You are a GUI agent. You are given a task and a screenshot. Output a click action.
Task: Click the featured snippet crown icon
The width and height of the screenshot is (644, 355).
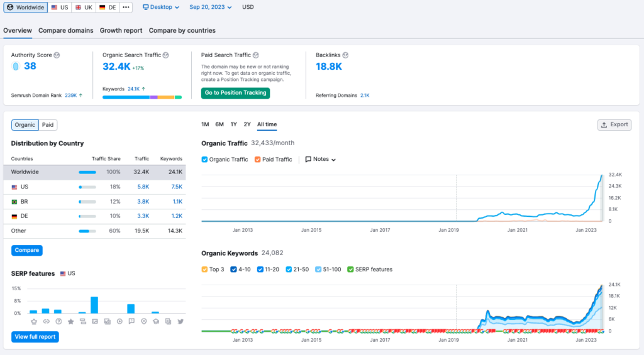[34, 322]
